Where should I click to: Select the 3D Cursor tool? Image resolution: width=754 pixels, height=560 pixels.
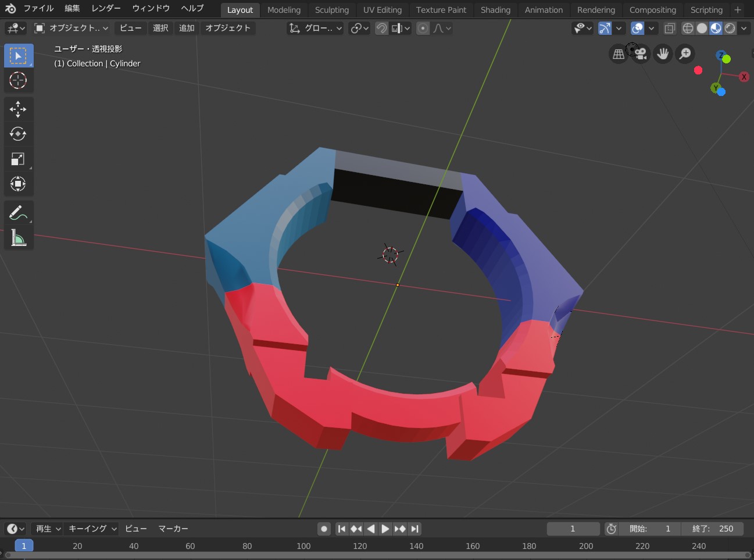[x=19, y=80]
